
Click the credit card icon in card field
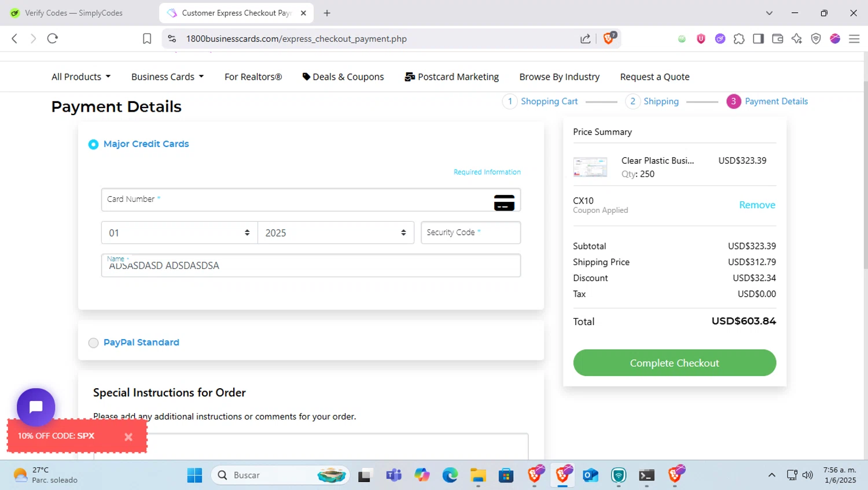pyautogui.click(x=504, y=202)
